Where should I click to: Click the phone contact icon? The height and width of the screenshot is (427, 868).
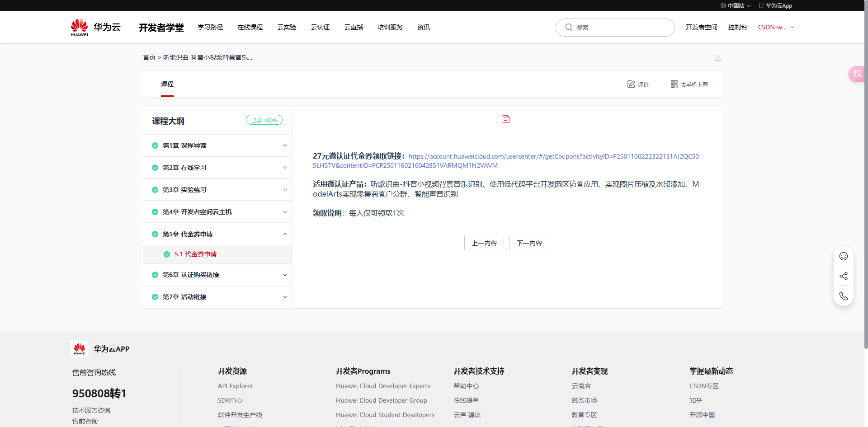click(843, 296)
